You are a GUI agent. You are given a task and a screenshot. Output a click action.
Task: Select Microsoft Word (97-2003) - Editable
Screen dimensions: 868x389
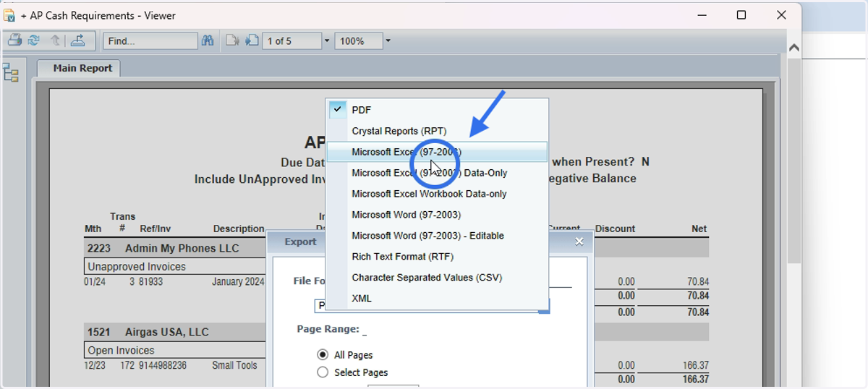(x=437, y=236)
